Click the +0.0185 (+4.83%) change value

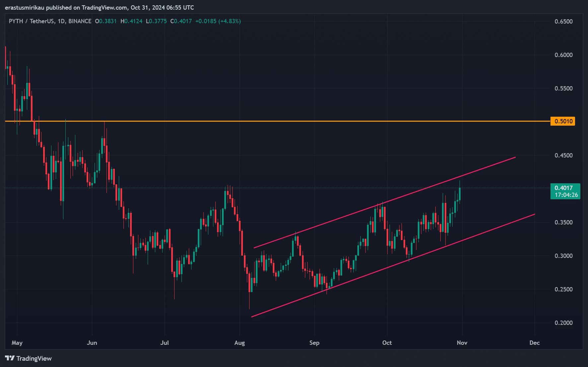coord(218,21)
